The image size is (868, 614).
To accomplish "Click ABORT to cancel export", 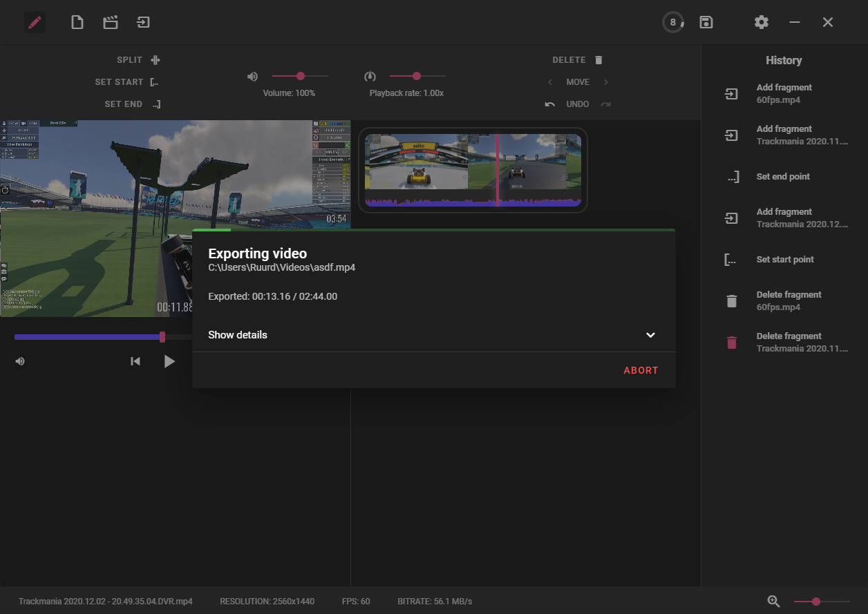I will click(641, 370).
